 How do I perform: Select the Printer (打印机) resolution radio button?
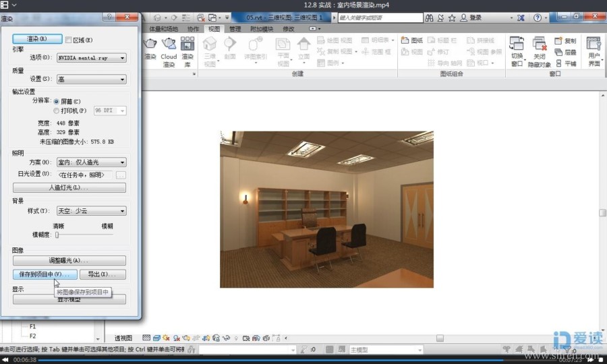[x=56, y=111]
